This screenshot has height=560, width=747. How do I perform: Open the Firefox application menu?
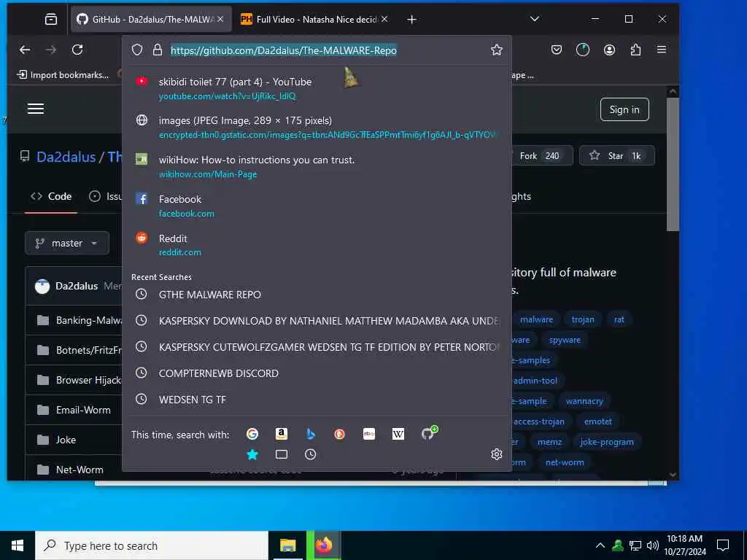662,50
